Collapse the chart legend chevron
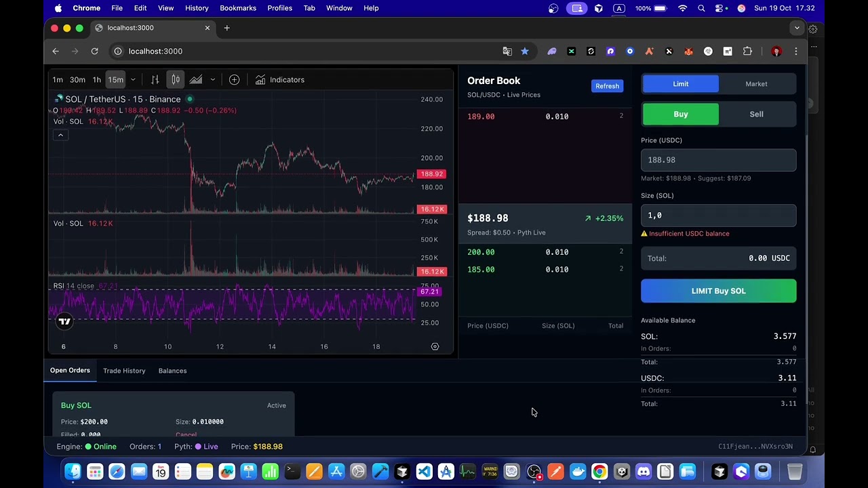This screenshot has width=868, height=488. (x=60, y=135)
